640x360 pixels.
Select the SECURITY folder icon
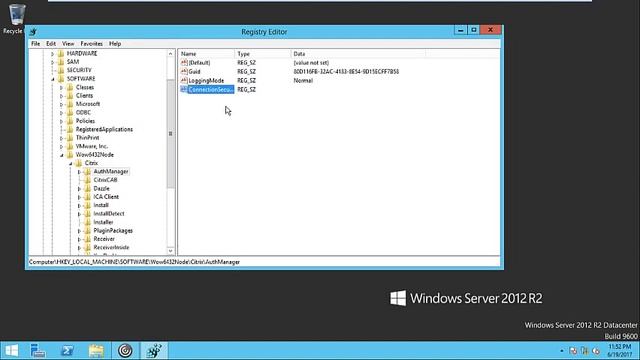61,70
